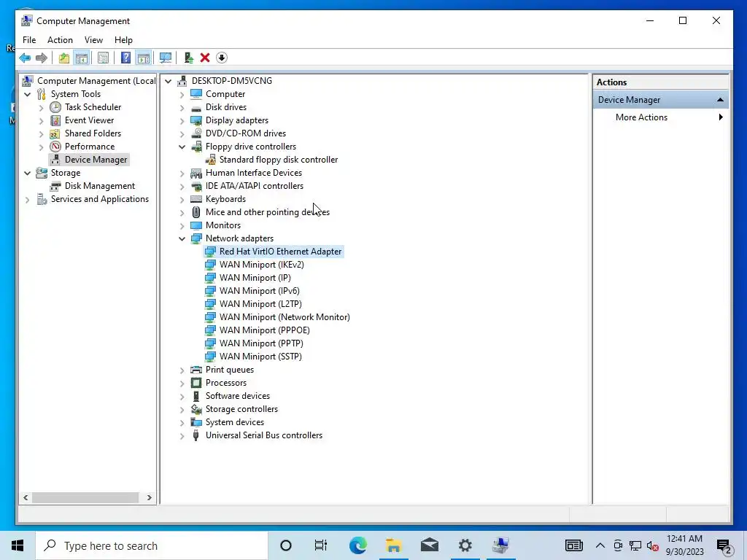The image size is (747, 560).
Task: Open the Windows Start menu
Action: (18, 545)
